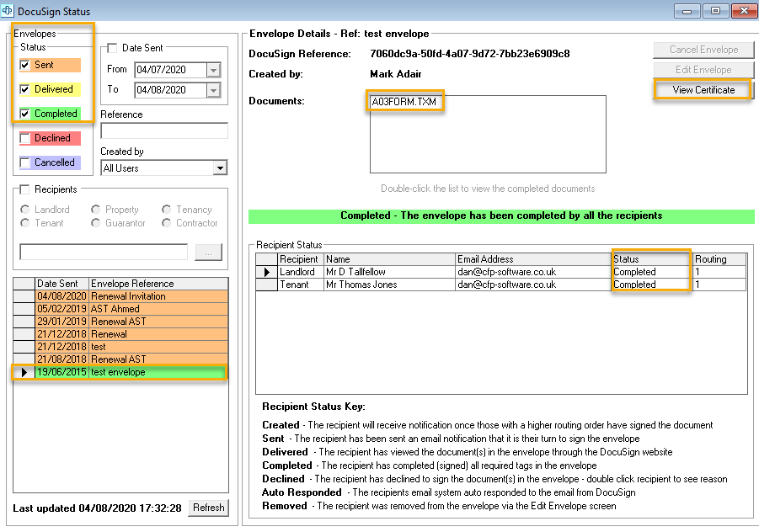
Task: Click the DocuSign Status title bar icon
Action: click(8, 10)
